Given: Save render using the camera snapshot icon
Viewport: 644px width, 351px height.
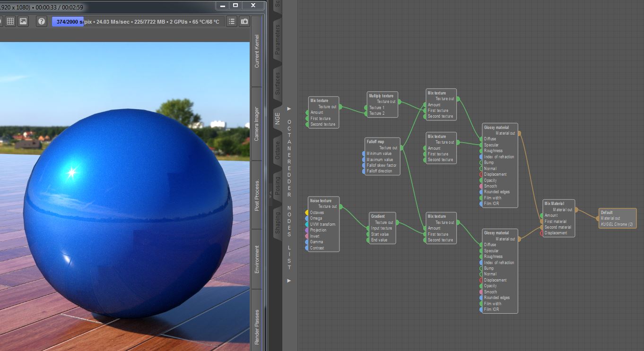Looking at the screenshot, I should point(244,21).
